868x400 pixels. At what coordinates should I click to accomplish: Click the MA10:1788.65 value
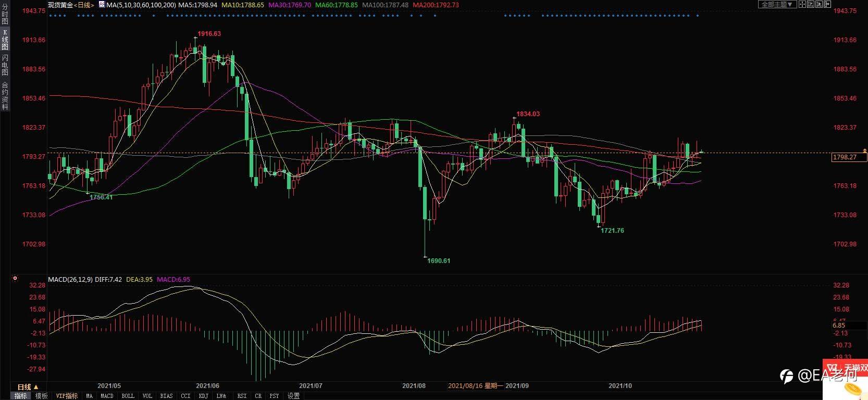pos(243,5)
